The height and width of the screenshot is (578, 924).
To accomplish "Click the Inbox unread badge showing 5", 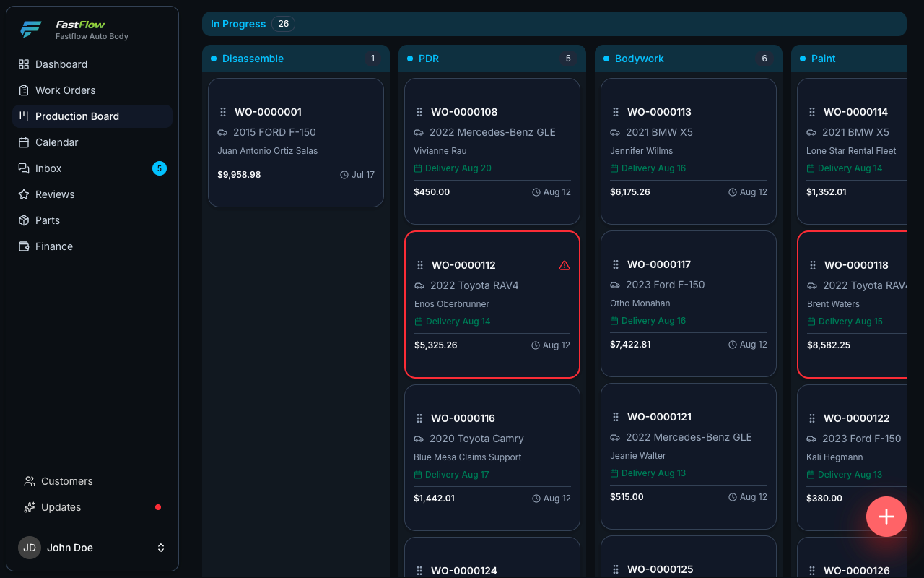I will 160,168.
